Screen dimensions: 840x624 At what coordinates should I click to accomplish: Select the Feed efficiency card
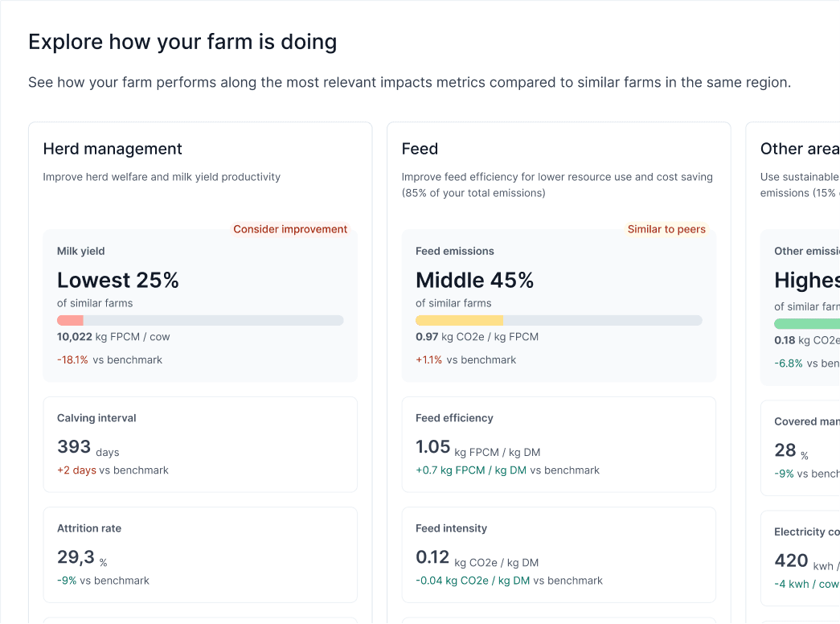[x=559, y=444]
